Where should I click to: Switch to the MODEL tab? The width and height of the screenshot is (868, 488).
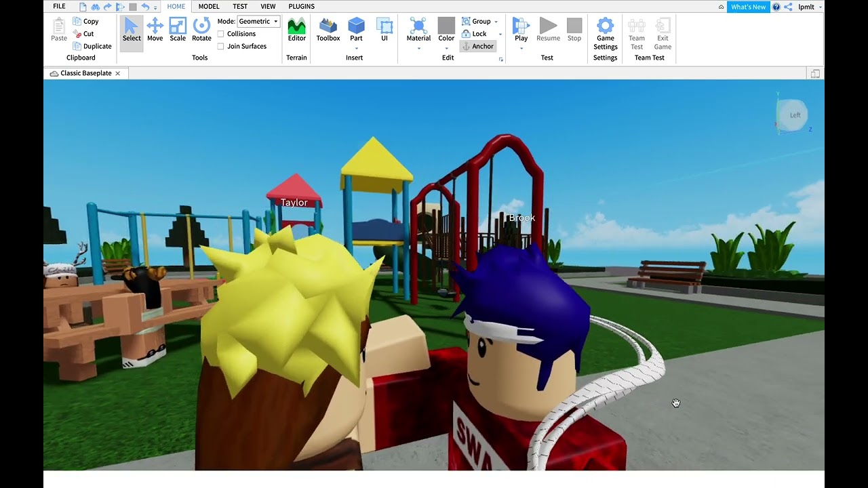coord(209,7)
